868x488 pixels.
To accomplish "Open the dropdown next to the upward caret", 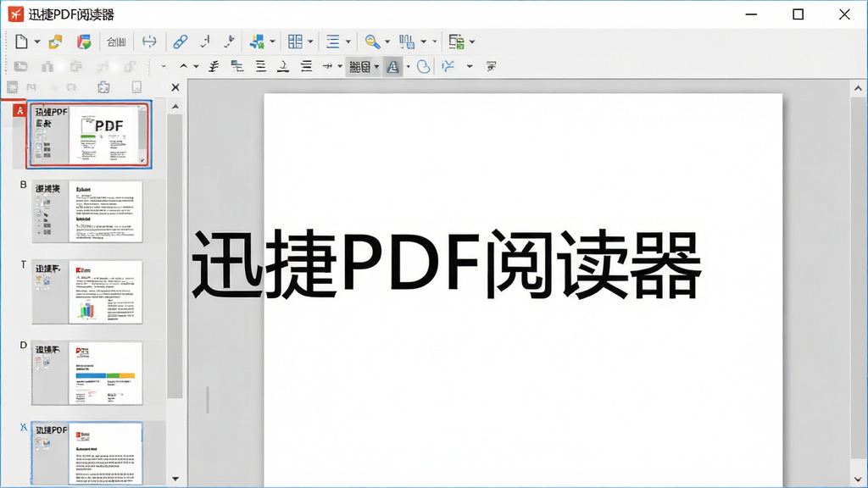I will [196, 66].
